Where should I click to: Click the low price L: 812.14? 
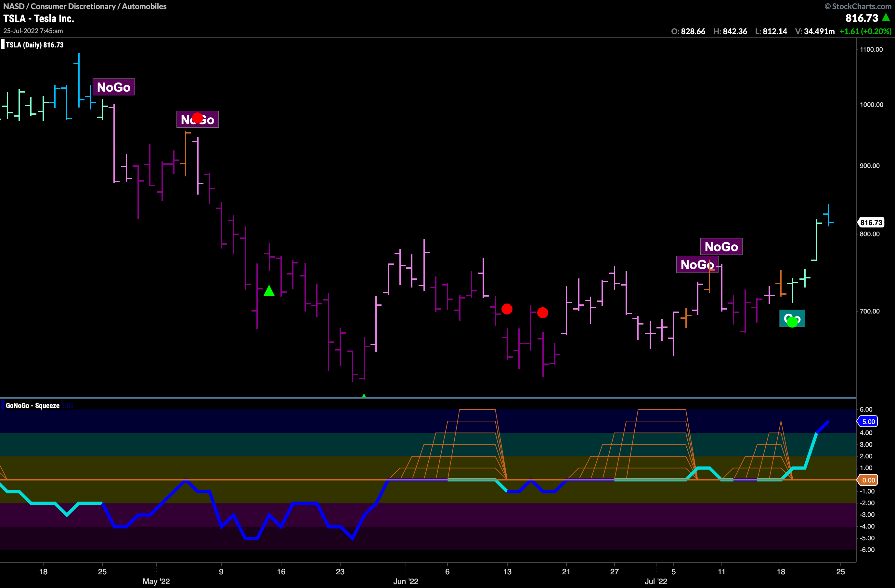771,31
